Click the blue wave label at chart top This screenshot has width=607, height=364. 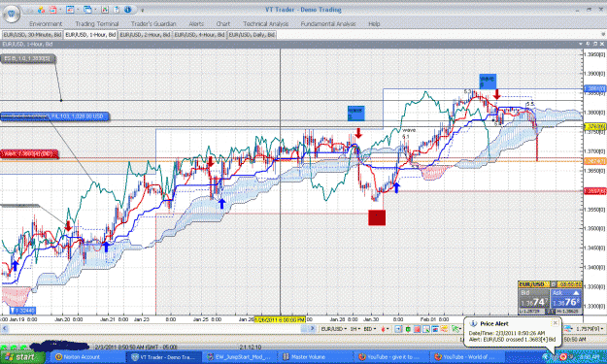[487, 82]
